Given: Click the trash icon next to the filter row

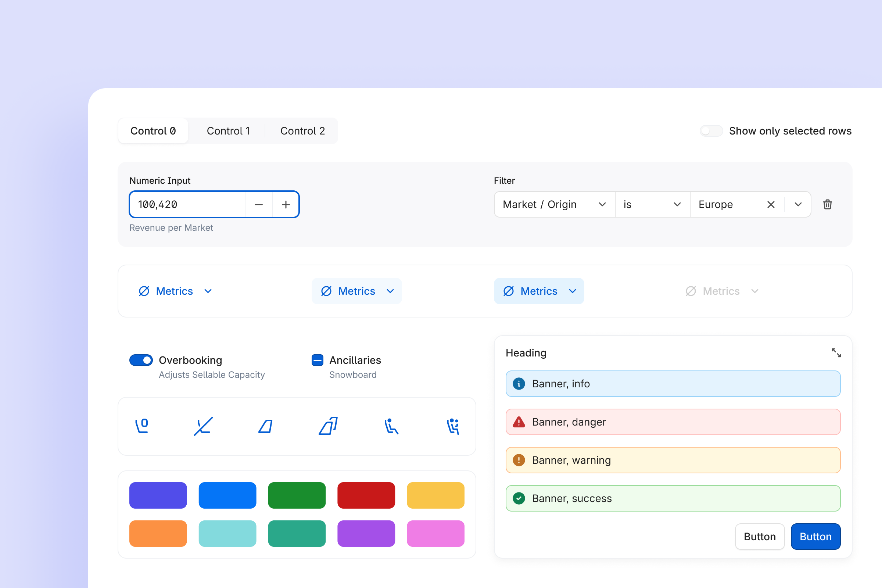Looking at the screenshot, I should (828, 204).
